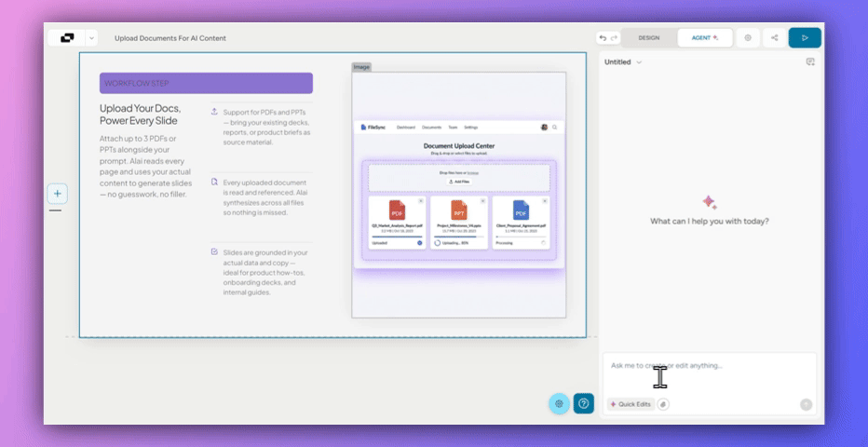Click the presentation title 'Upload Documents For AI Content'
Screen dimensions: 868x447
[170, 38]
